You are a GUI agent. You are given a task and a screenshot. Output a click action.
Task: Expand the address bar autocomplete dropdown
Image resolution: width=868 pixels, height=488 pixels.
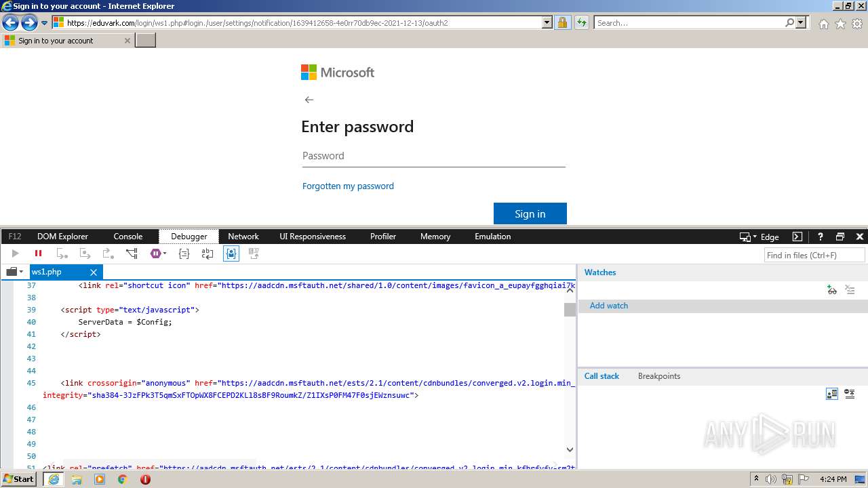[547, 23]
